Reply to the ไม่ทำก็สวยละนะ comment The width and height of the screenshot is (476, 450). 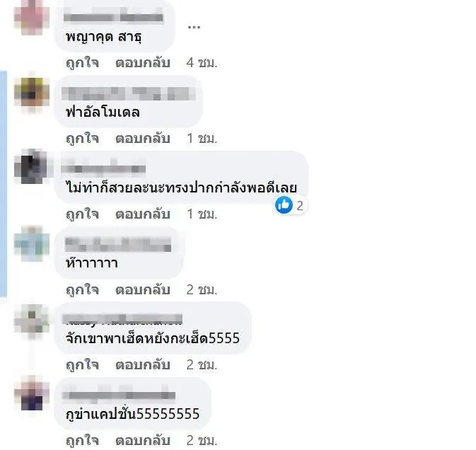pos(142,214)
